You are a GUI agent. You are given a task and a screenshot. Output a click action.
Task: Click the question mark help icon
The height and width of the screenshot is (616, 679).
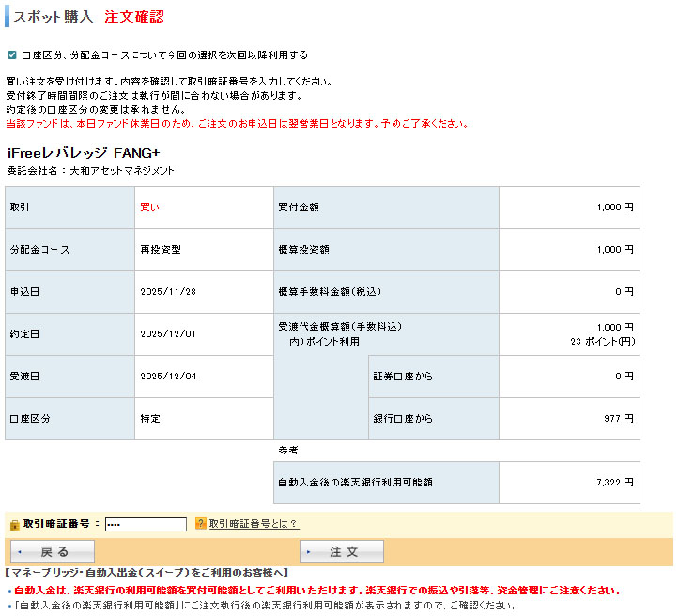pos(200,524)
